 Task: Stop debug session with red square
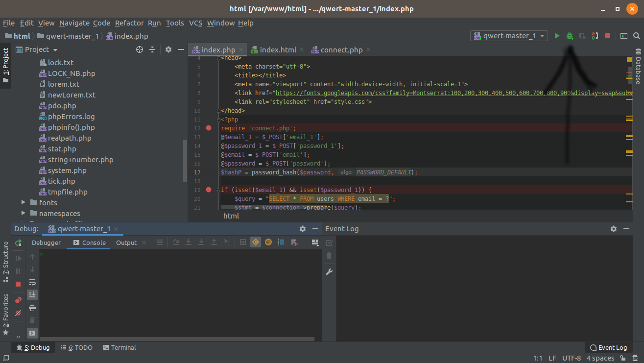[18, 284]
